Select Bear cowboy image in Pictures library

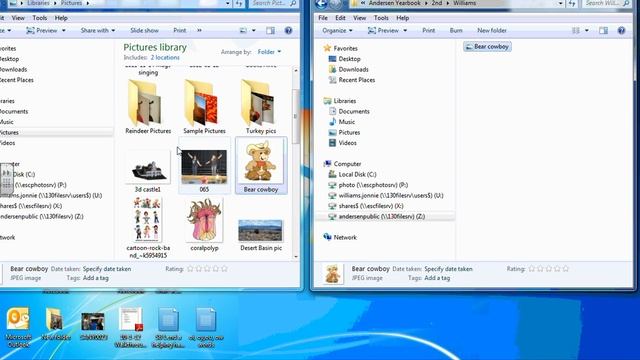261,165
